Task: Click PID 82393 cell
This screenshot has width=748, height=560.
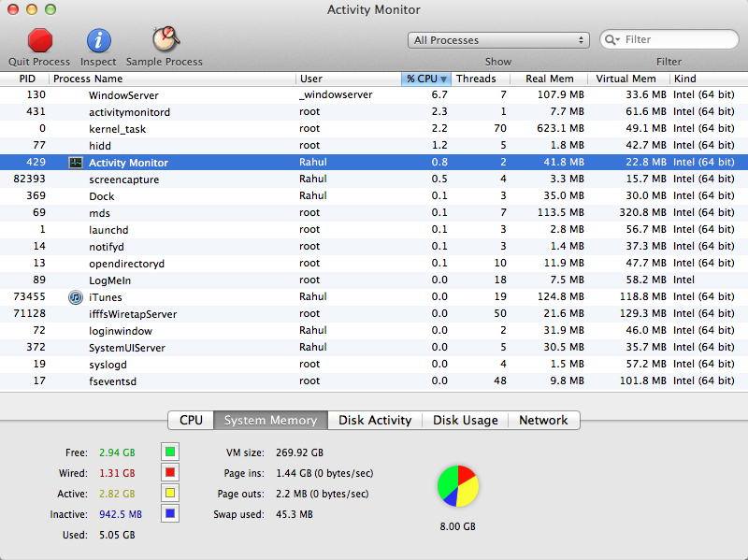Action: [30, 179]
